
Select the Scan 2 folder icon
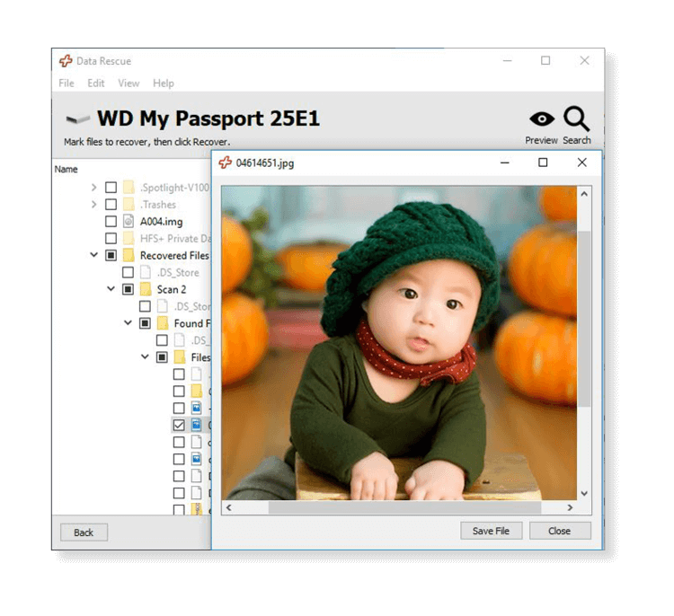click(145, 289)
